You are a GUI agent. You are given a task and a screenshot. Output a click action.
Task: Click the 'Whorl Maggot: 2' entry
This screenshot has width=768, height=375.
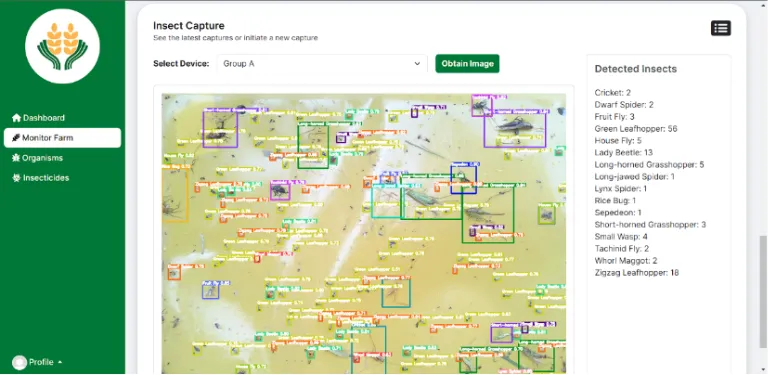click(x=625, y=260)
